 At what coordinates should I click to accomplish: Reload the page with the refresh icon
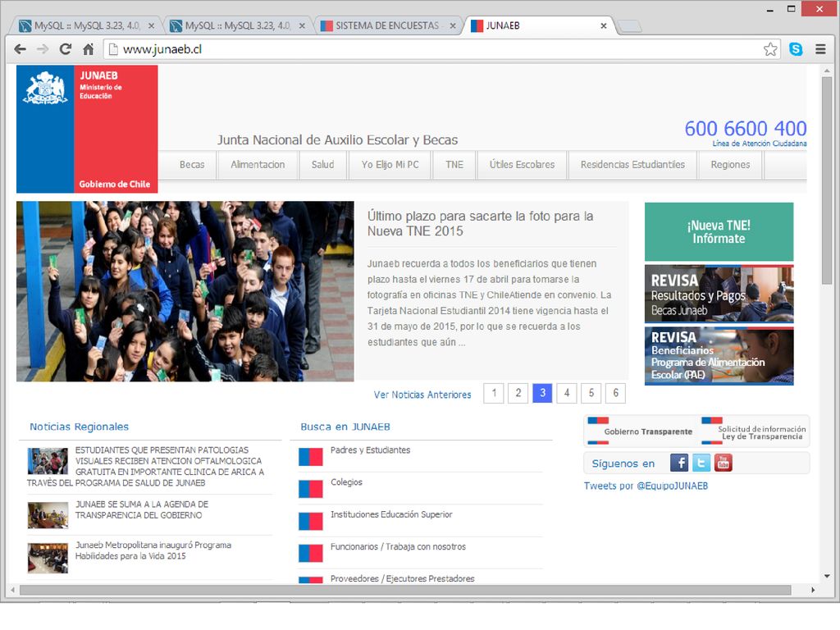66,49
